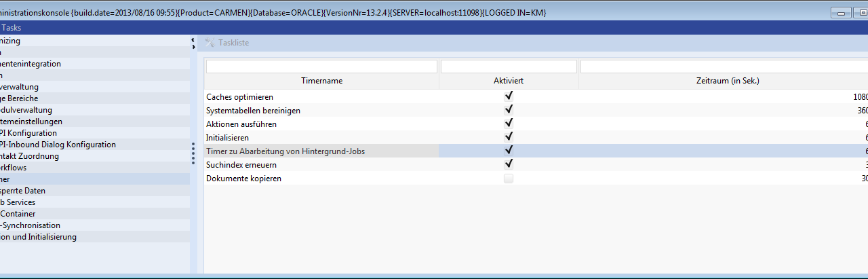The height and width of the screenshot is (279, 868).
Task: Select the Initialisieren timer row
Action: click(x=227, y=138)
